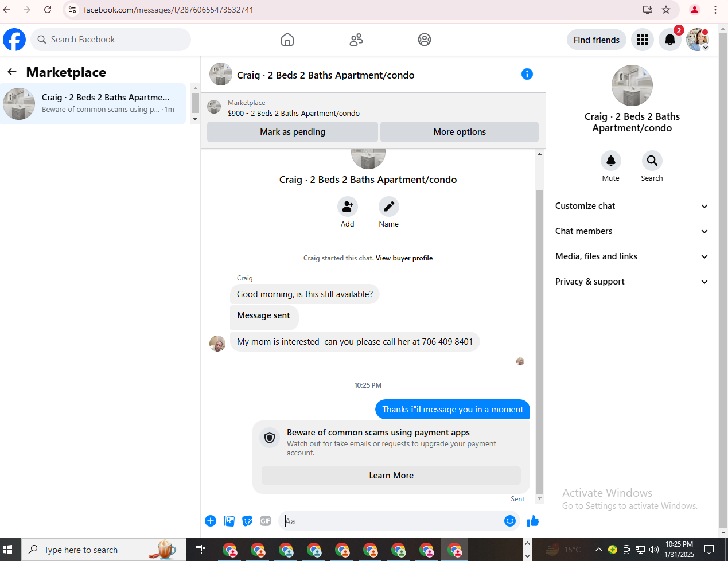
Task: Attach a photo file icon in composer
Action: [x=229, y=521]
